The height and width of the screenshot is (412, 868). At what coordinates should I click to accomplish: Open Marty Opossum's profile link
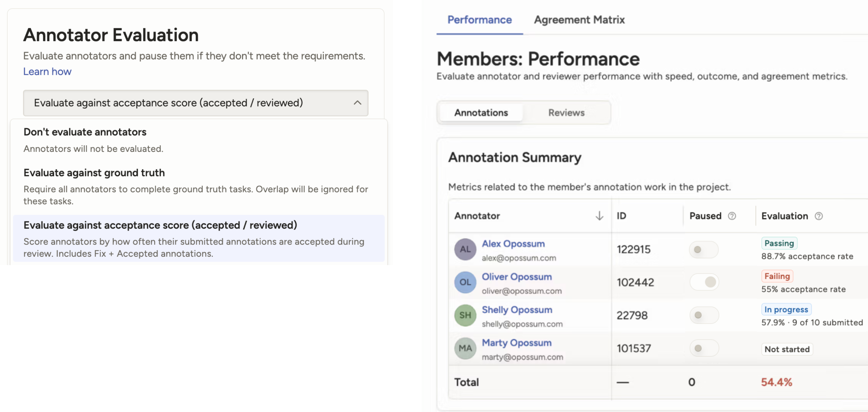[517, 342]
